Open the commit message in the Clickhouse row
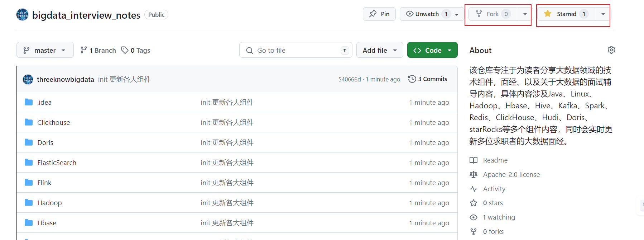This screenshot has width=644, height=240. (227, 122)
